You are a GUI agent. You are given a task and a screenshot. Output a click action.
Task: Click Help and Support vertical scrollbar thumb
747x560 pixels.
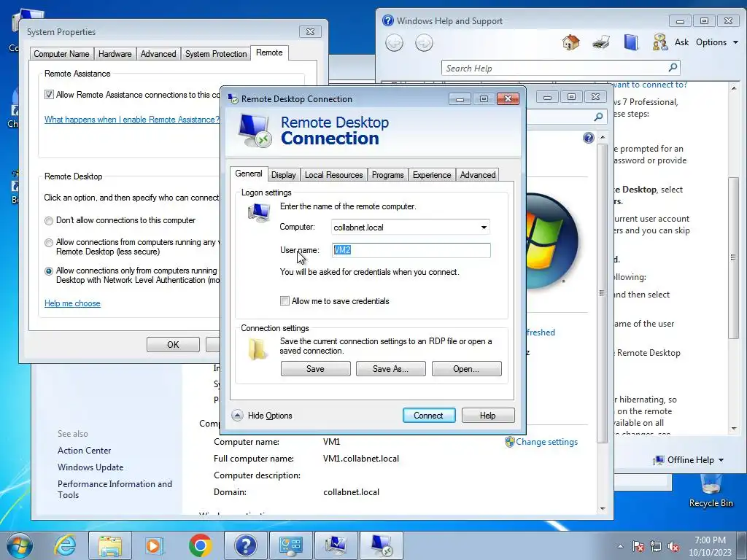pyautogui.click(x=733, y=257)
